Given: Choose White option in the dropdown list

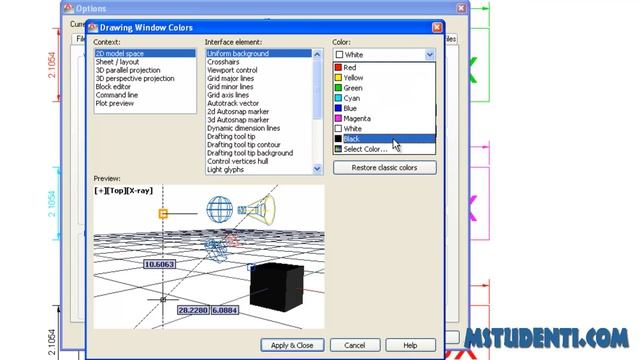Looking at the screenshot, I should [x=384, y=129].
